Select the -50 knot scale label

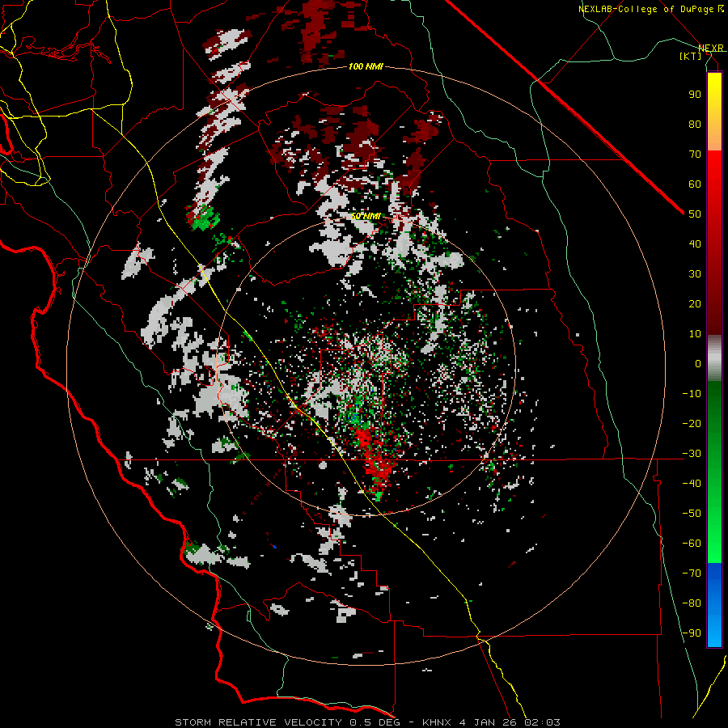(x=692, y=514)
